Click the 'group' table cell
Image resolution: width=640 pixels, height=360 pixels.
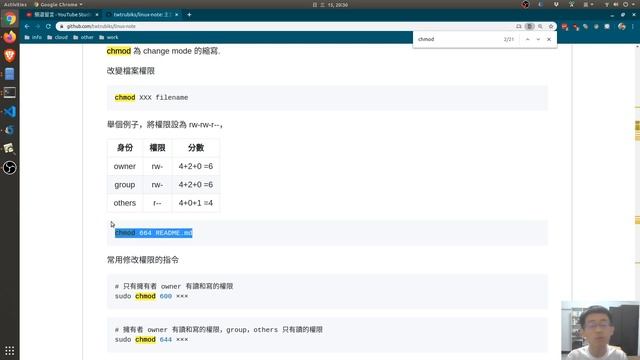pos(125,184)
